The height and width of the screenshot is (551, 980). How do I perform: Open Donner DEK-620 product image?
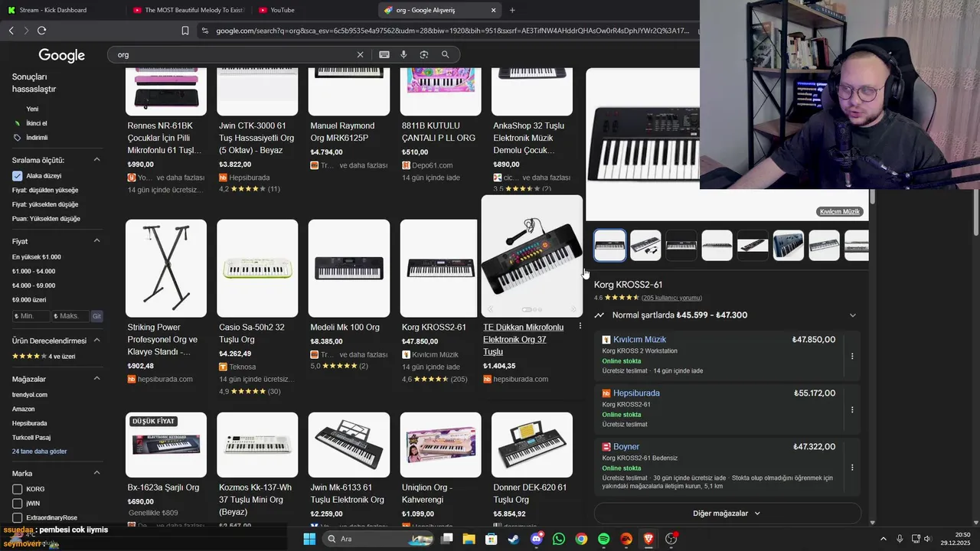pos(532,445)
